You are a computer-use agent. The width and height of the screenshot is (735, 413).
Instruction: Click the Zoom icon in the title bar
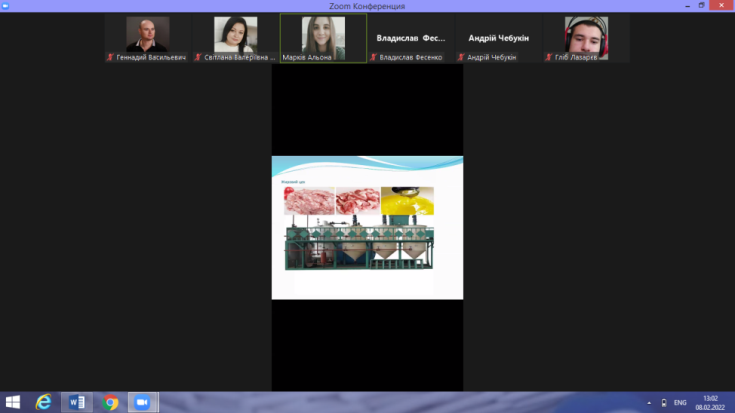coord(6,6)
